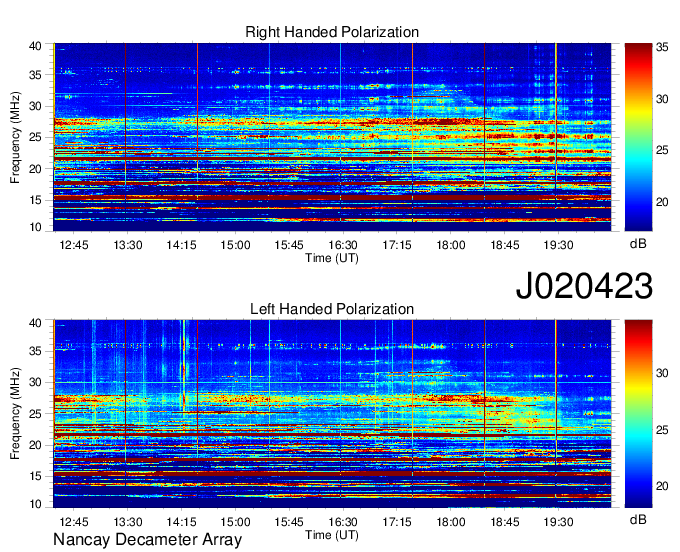Click the "Left Handed Polarization" plot title
The height and width of the screenshot is (552, 680).
pyautogui.click(x=332, y=309)
